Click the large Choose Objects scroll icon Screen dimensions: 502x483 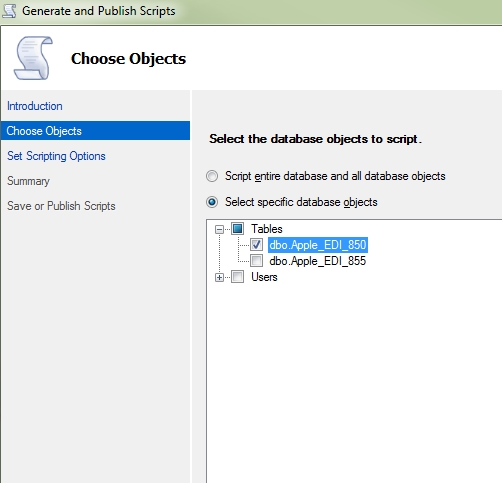point(33,58)
